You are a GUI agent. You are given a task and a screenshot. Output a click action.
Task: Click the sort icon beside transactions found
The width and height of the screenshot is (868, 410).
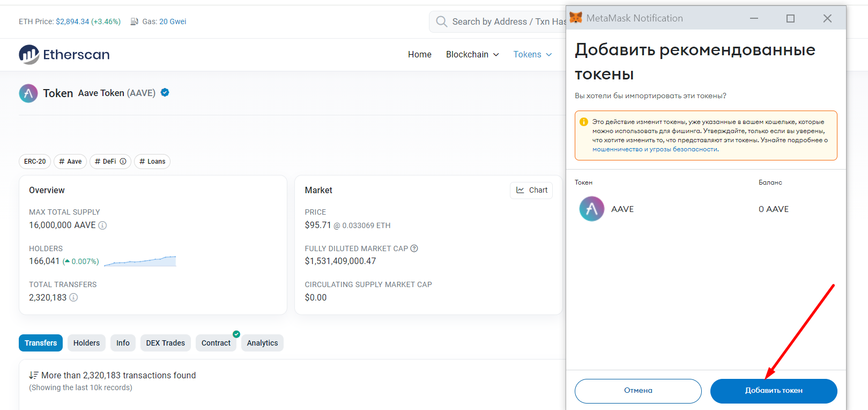click(x=34, y=376)
